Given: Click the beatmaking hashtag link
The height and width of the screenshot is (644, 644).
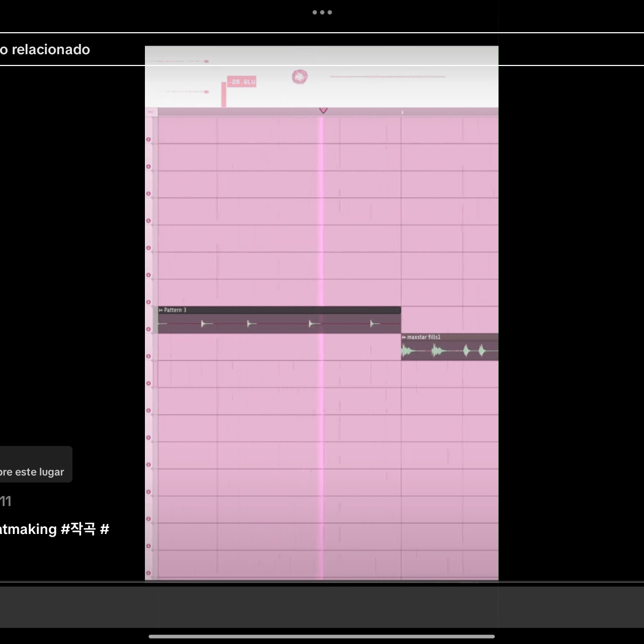Looking at the screenshot, I should (x=27, y=529).
